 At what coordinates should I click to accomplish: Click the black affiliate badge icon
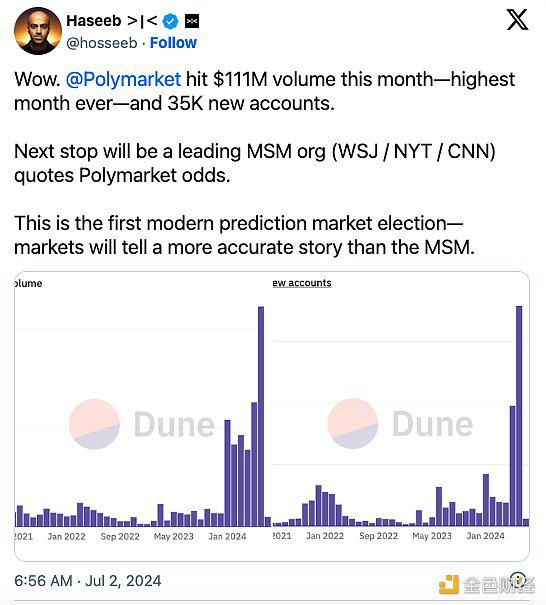point(192,21)
